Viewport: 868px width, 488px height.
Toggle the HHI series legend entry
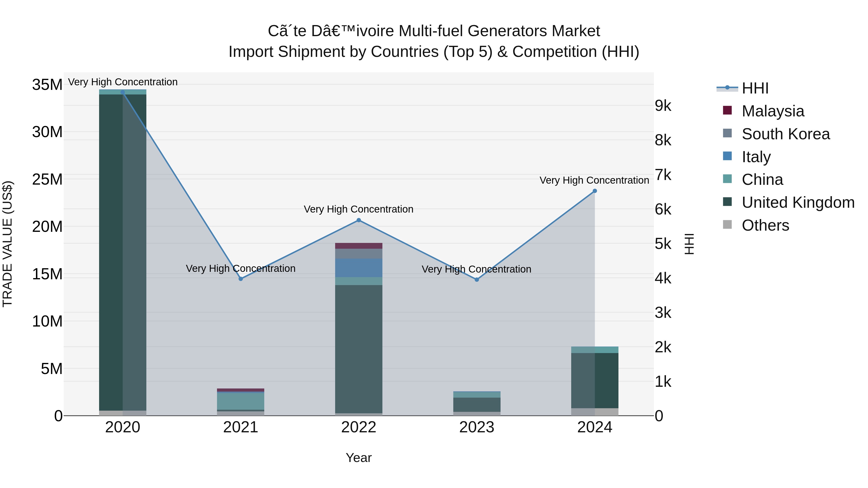click(742, 88)
